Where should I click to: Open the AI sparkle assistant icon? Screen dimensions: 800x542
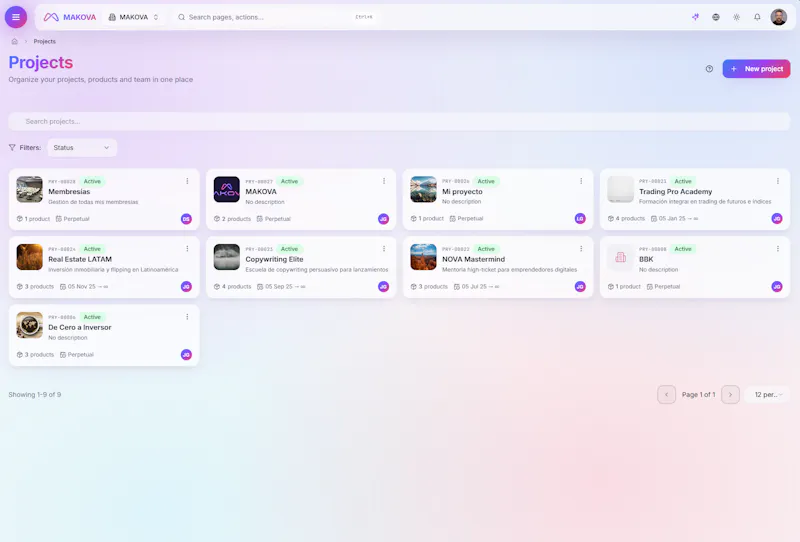tap(695, 17)
